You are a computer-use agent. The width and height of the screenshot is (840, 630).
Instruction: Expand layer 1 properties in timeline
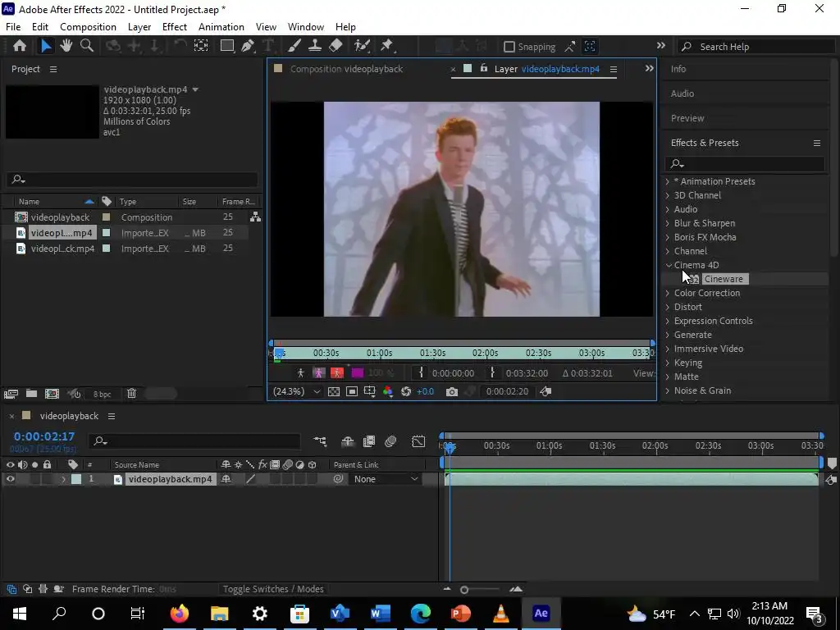click(x=62, y=479)
